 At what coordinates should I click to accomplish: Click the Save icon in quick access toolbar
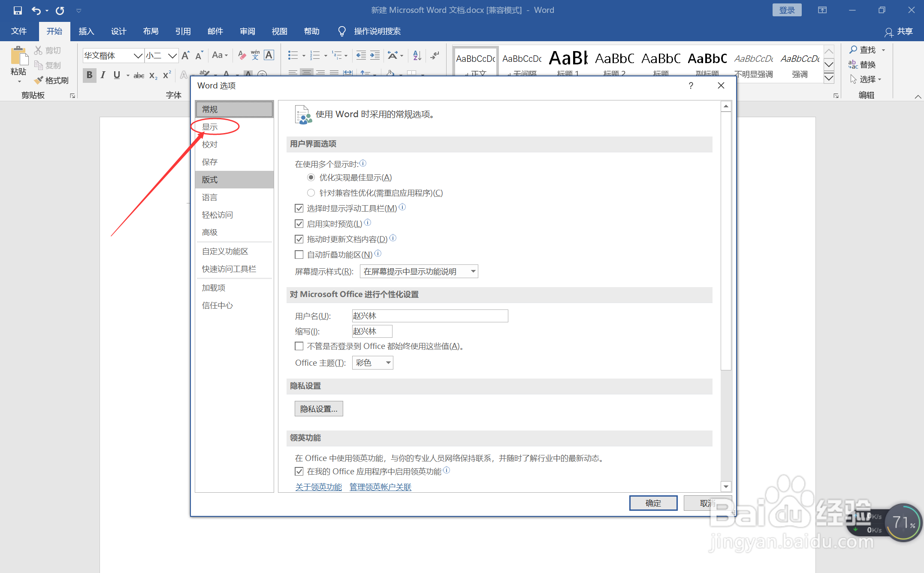18,10
